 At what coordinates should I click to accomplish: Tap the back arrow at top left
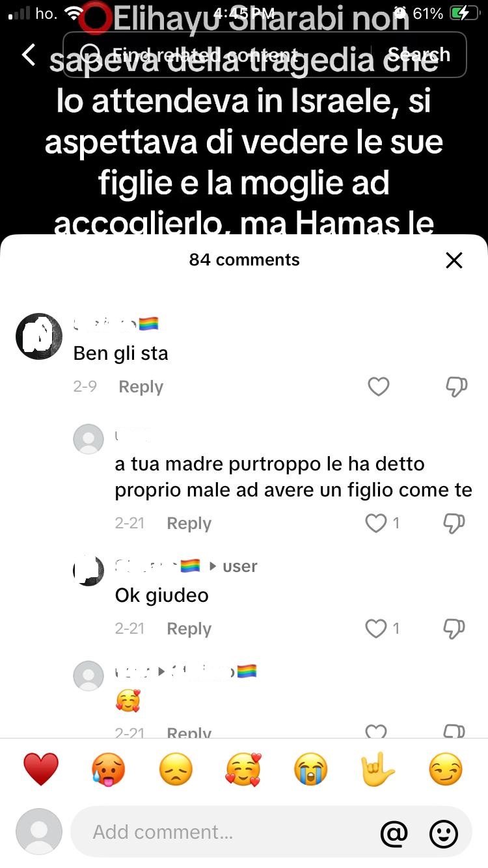(x=29, y=55)
